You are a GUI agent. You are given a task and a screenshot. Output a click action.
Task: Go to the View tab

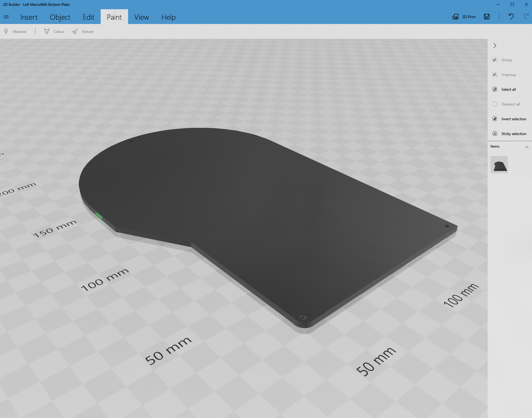pos(141,17)
